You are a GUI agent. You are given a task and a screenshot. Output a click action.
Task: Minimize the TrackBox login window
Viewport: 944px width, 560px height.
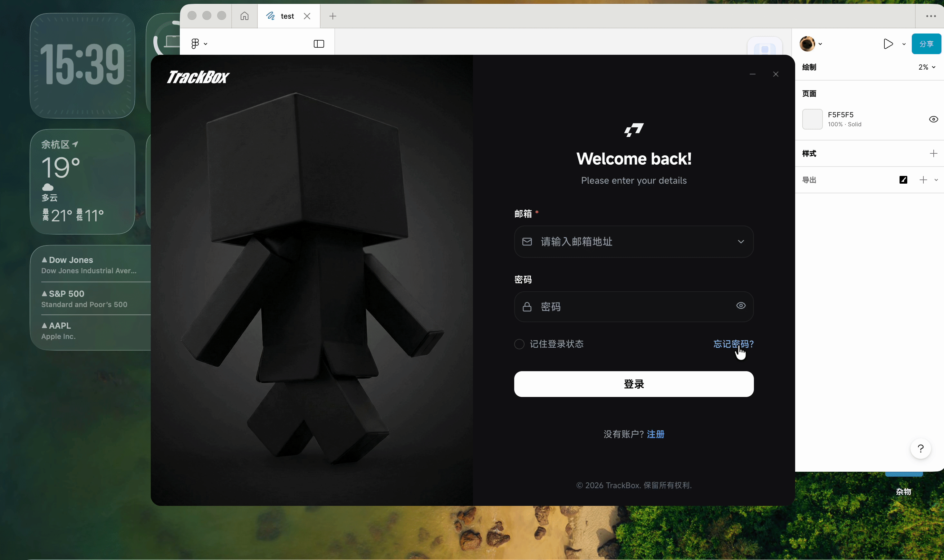click(752, 74)
